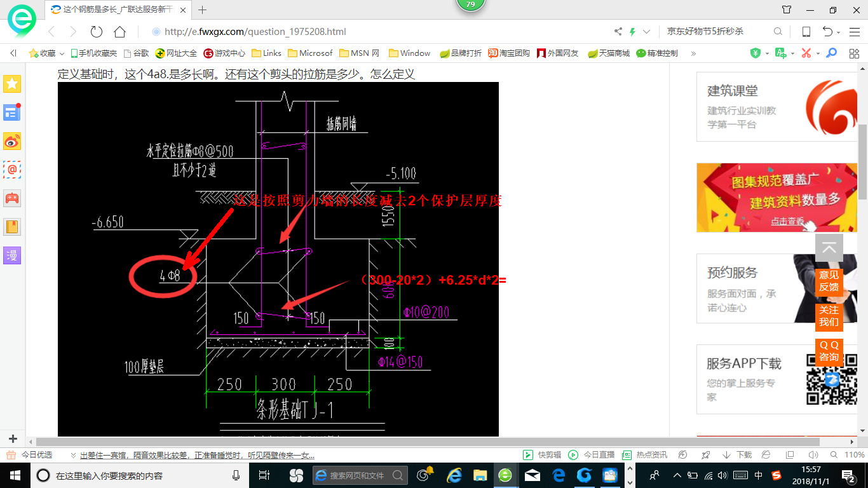Open 精准控制 bookmark
Image resolution: width=868 pixels, height=488 pixels.
[x=657, y=53]
